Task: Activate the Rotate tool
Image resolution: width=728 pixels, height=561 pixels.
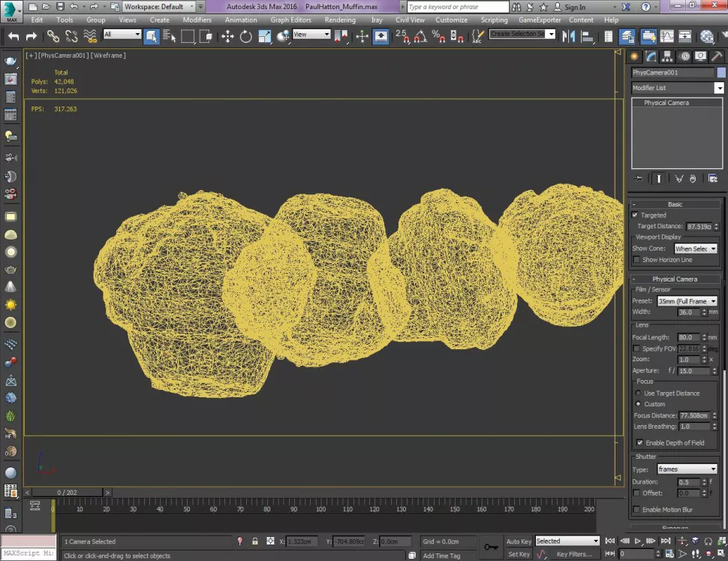Action: pyautogui.click(x=245, y=36)
